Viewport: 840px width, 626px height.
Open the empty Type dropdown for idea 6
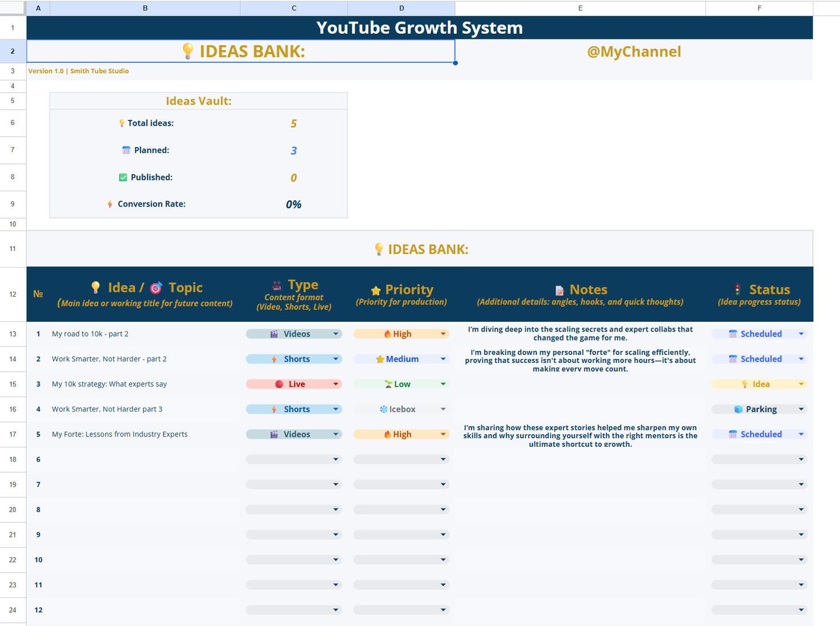(336, 459)
